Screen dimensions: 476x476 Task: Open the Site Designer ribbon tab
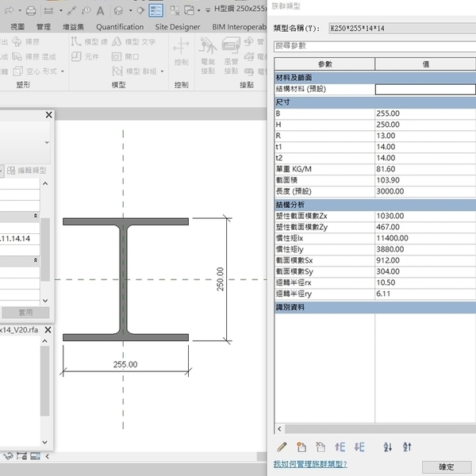point(178,26)
